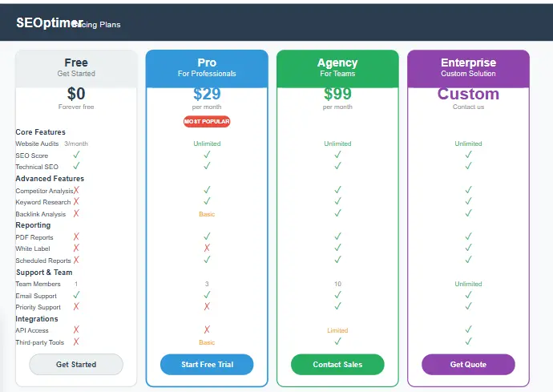Select the Pro plan header

click(x=207, y=67)
